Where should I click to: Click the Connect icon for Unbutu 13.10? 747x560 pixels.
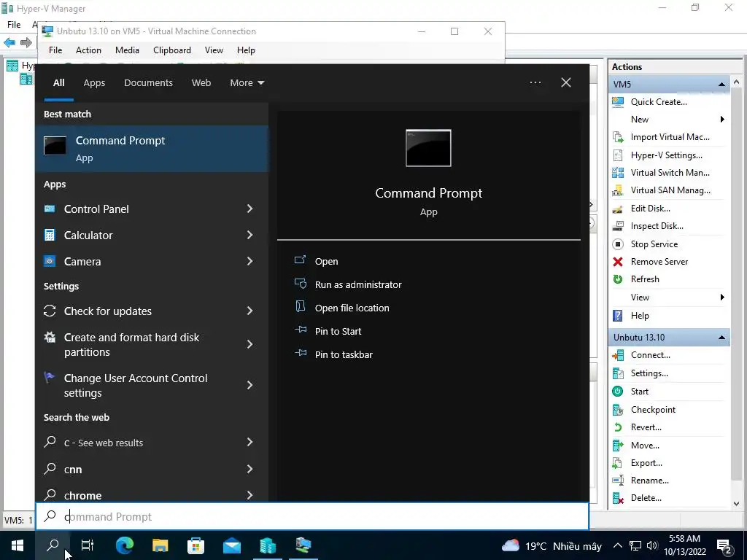(618, 355)
